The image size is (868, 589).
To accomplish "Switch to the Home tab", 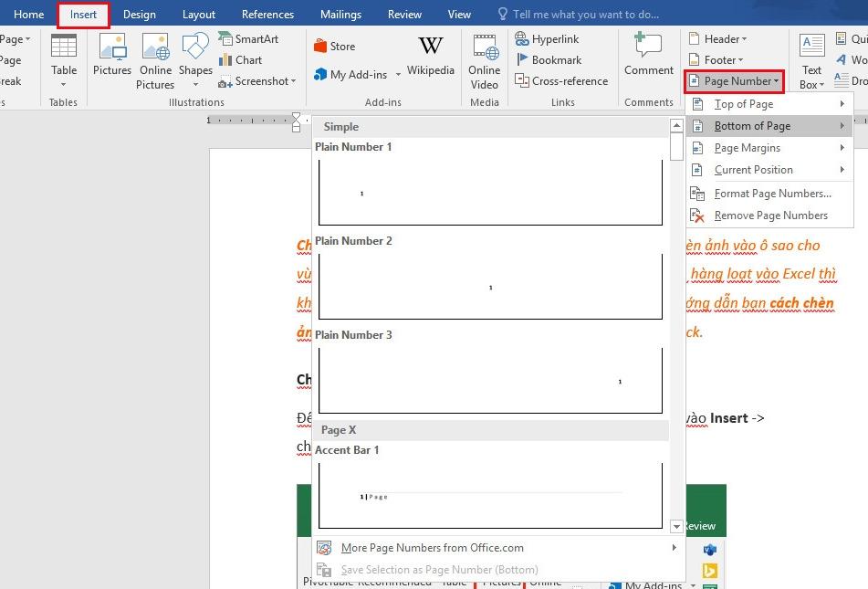I will pyautogui.click(x=29, y=15).
